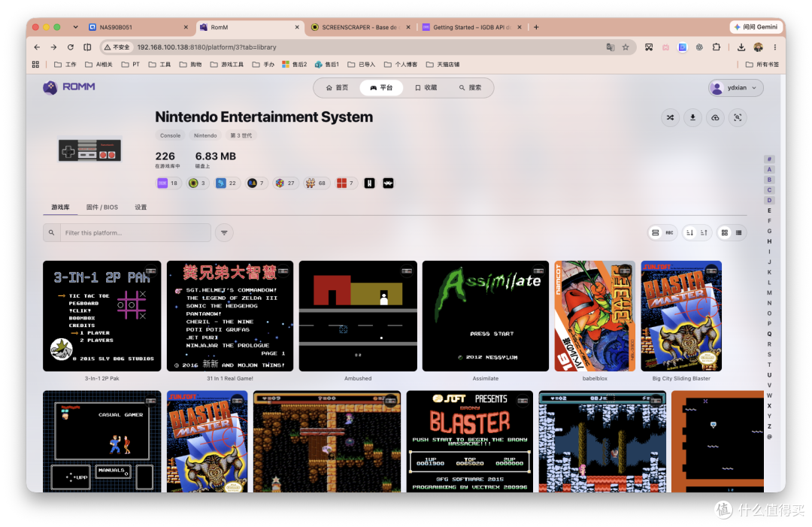Go back in browser history
This screenshot has width=812, height=527.
37,47
